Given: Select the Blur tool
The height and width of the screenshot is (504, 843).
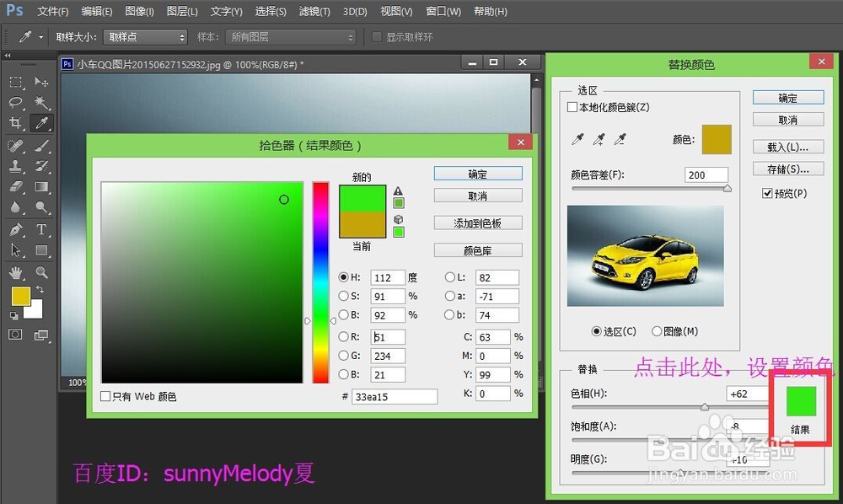Looking at the screenshot, I should [x=15, y=207].
